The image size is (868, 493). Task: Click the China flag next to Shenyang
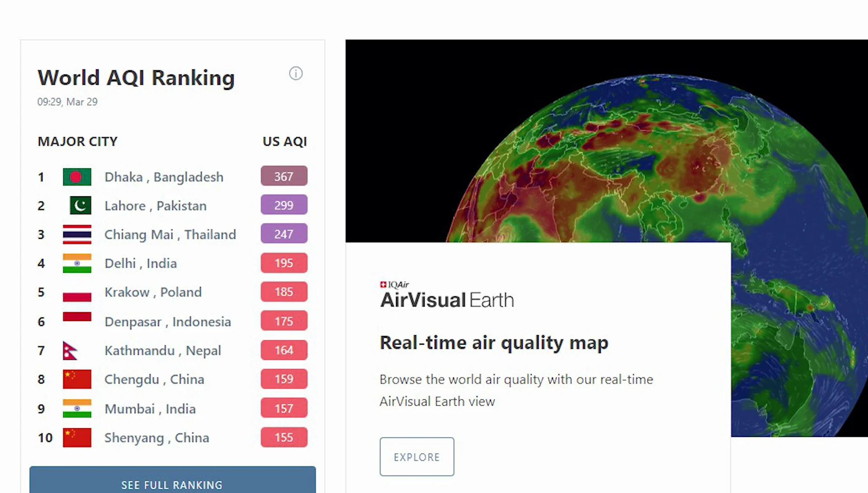click(77, 437)
